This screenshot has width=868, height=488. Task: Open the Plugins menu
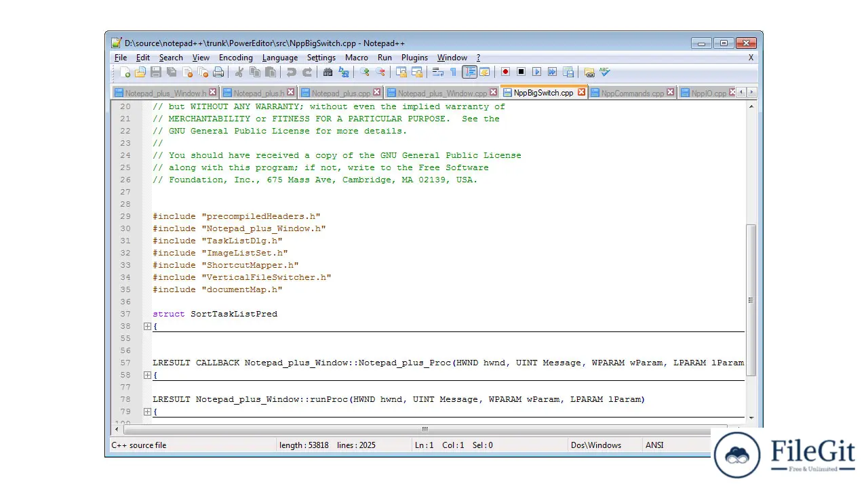(x=414, y=58)
